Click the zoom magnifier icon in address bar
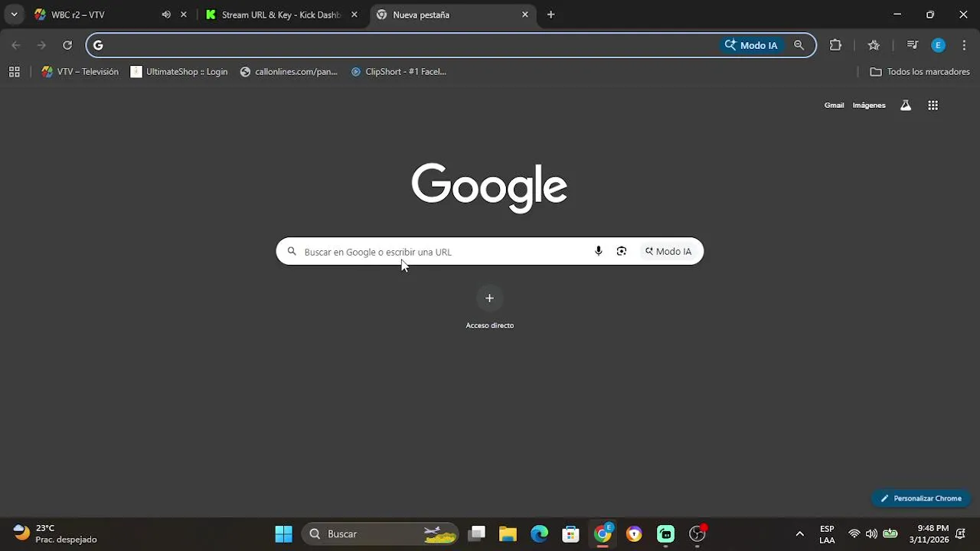 (x=799, y=45)
